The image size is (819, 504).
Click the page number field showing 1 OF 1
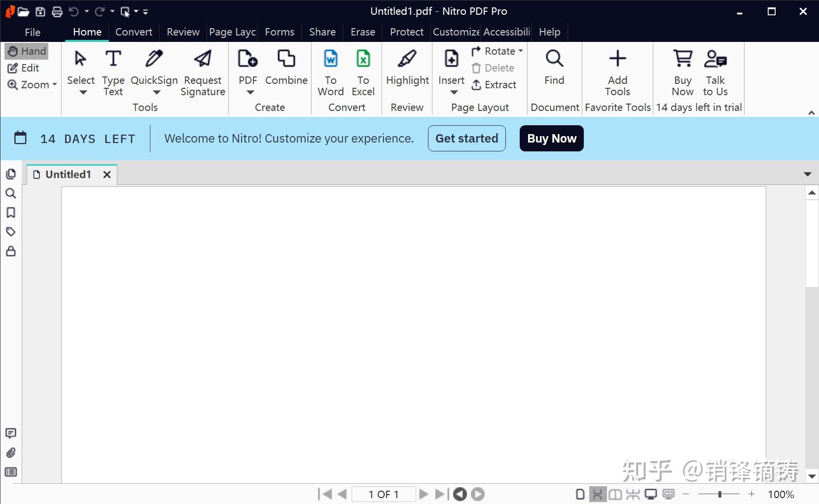click(384, 494)
